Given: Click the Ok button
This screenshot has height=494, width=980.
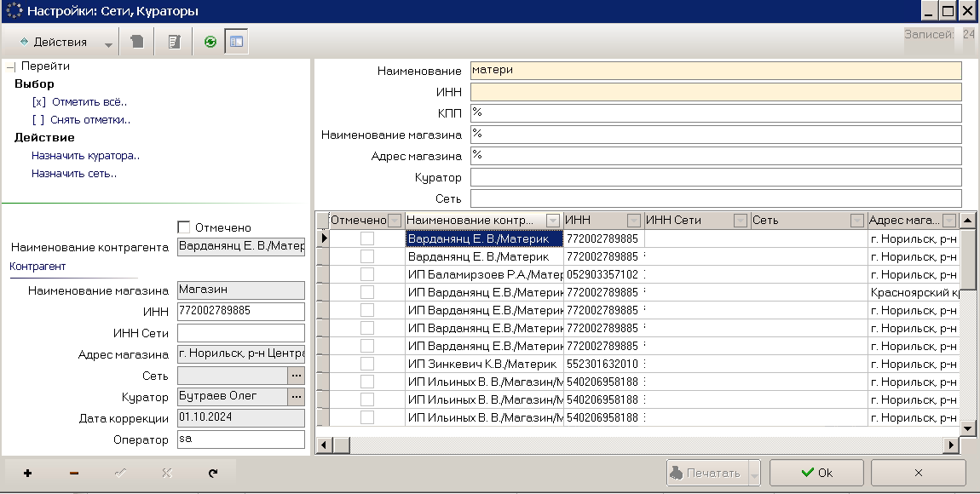Looking at the screenshot, I should 816,473.
